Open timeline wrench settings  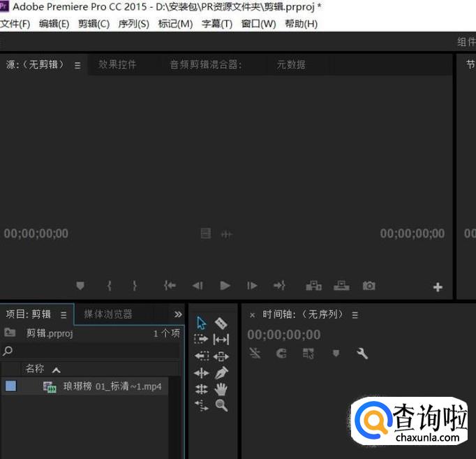[362, 354]
